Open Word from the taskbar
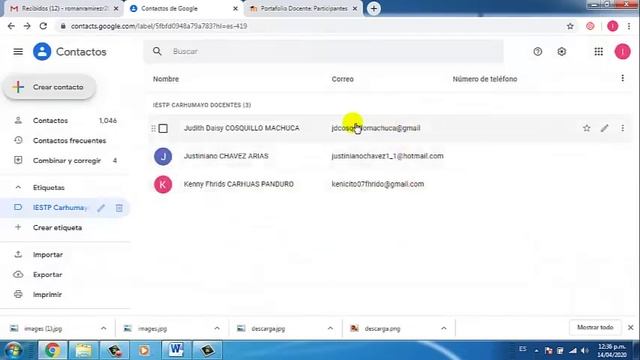This screenshot has width=640, height=360. 176,350
